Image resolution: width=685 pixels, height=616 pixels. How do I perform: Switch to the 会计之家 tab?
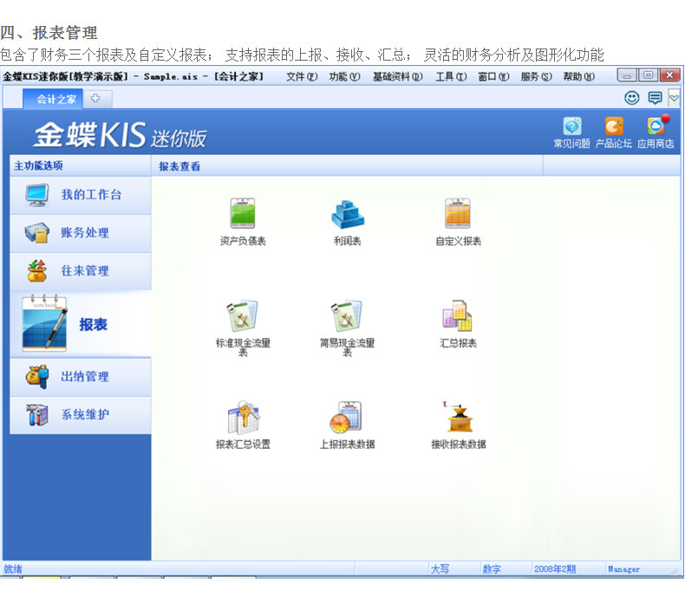pos(53,99)
